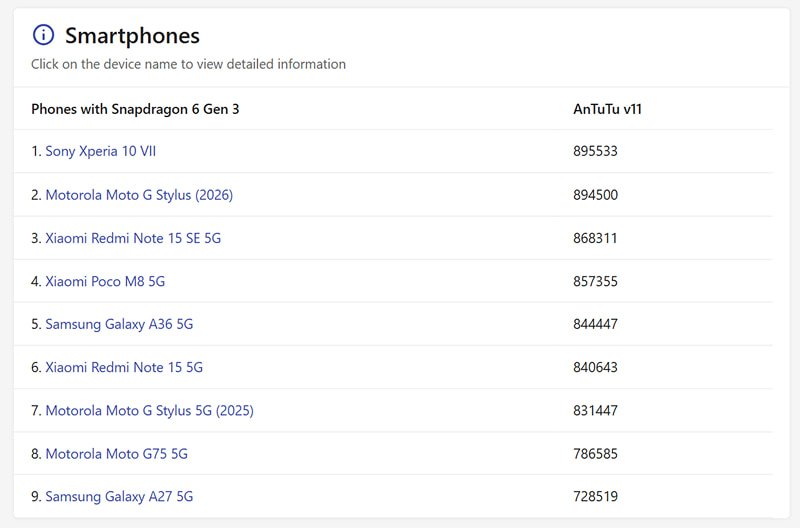Open the Xiaomi Redmi Note 15 SE 5G link

point(133,238)
